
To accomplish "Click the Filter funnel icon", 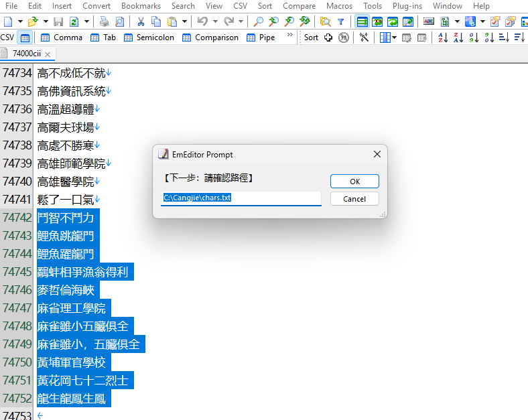I will click(x=341, y=22).
